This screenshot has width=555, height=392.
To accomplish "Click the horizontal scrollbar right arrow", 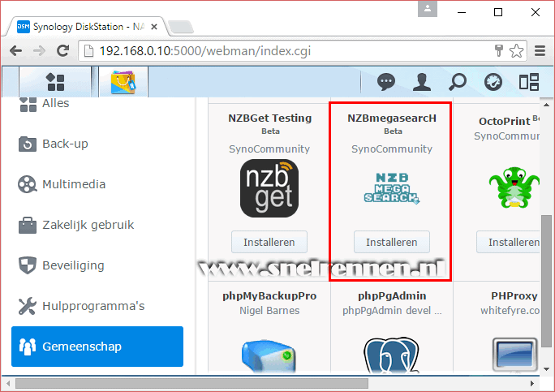I will point(532,383).
